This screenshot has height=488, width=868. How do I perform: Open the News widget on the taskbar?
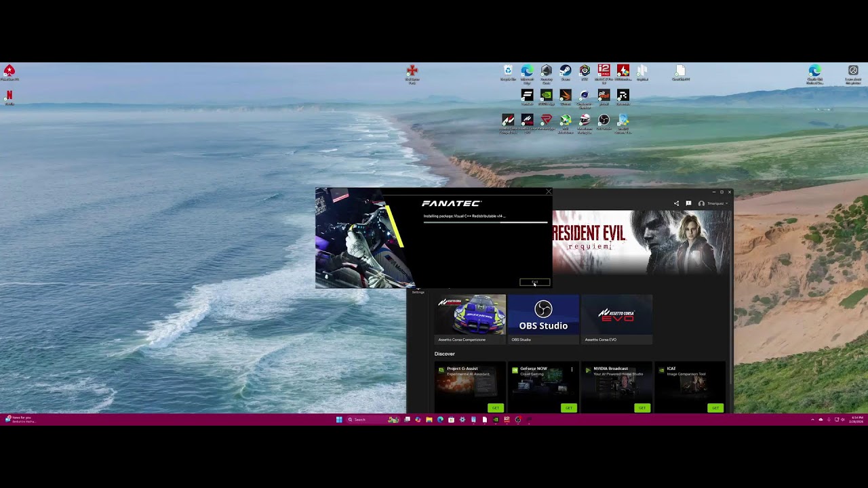(20, 420)
